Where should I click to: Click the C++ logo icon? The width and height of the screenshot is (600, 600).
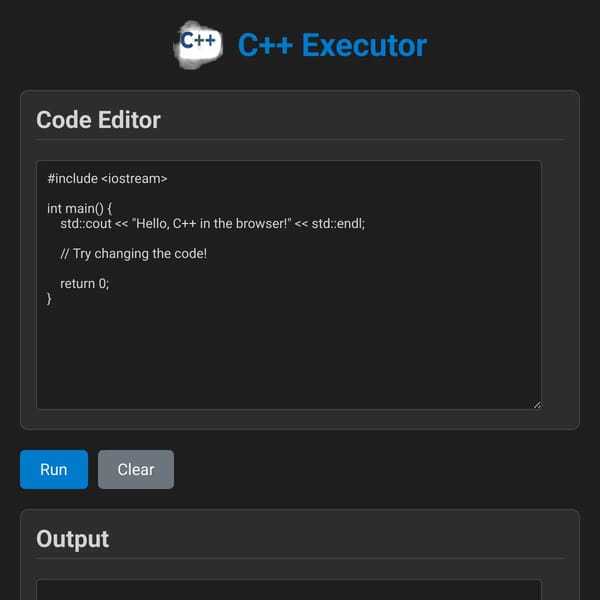[198, 45]
